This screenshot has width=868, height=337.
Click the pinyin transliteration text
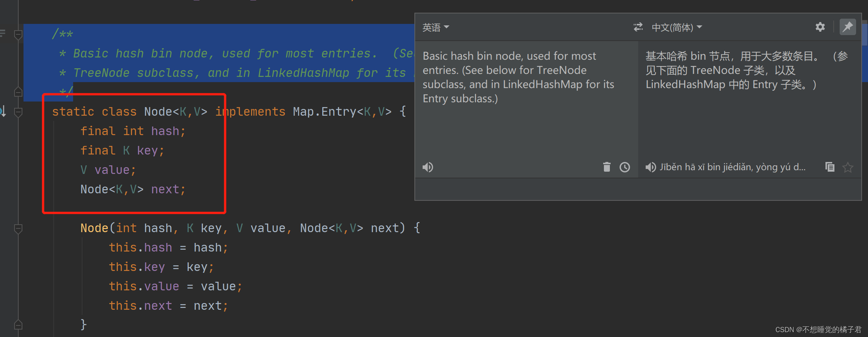pos(733,167)
